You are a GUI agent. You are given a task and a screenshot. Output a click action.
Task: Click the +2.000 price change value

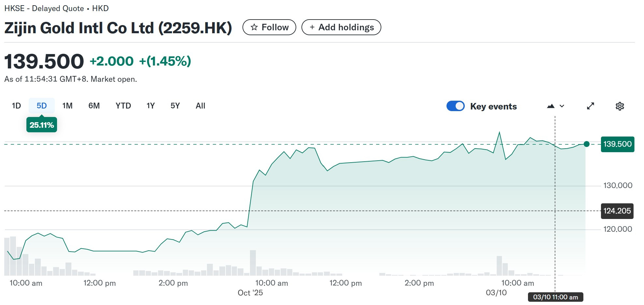(111, 61)
